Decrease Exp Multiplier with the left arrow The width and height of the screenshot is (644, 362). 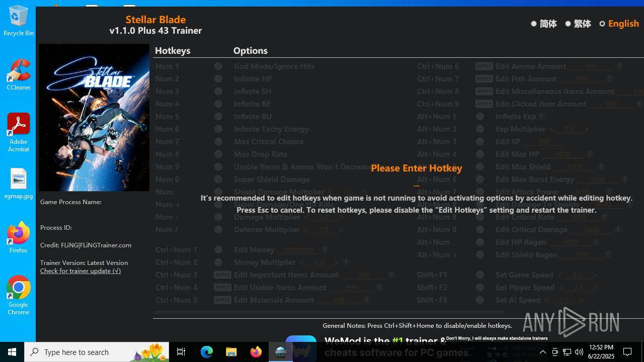(552, 130)
